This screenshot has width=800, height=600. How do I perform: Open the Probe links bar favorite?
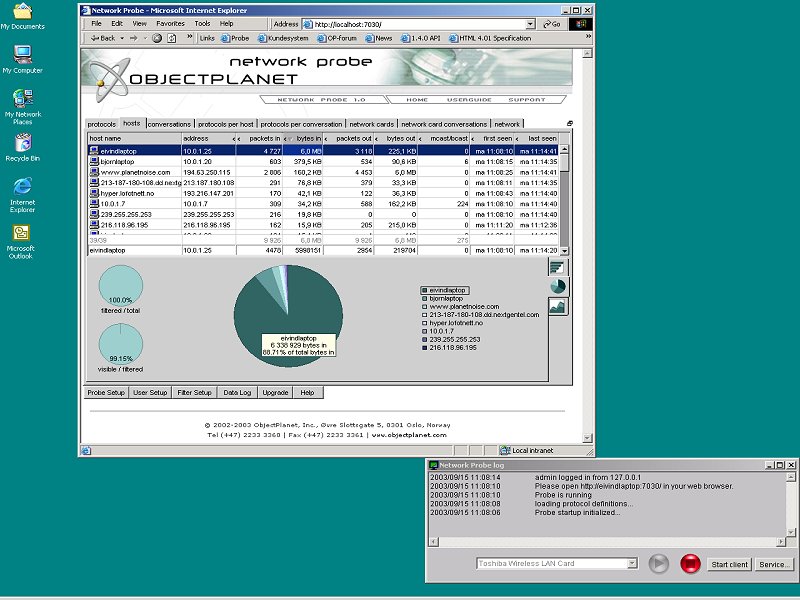pos(235,38)
